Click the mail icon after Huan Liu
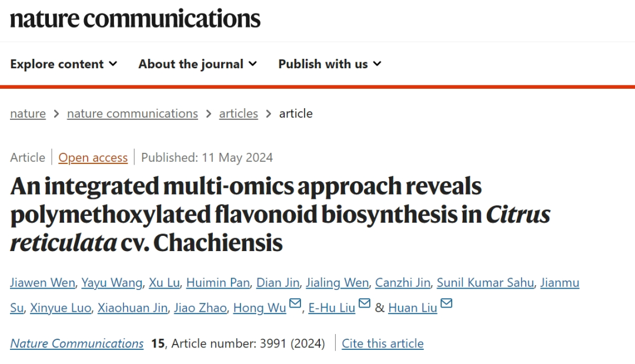The width and height of the screenshot is (635, 364). click(446, 303)
